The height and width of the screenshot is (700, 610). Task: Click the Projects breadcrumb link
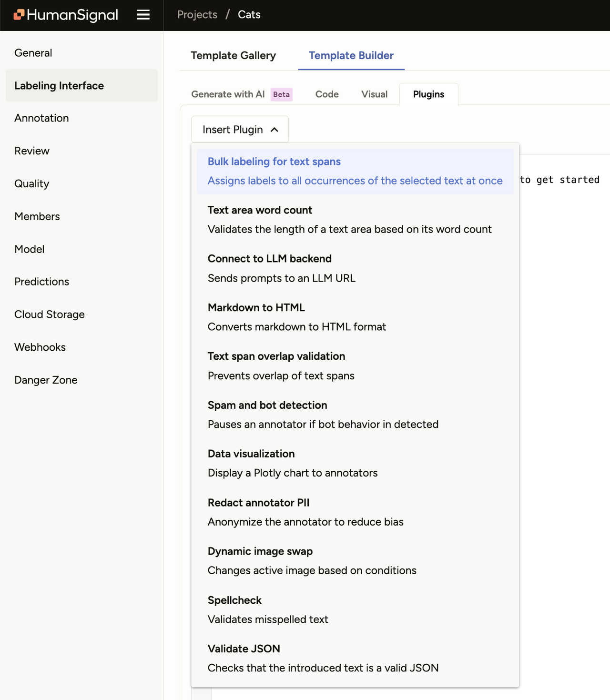[x=197, y=14]
